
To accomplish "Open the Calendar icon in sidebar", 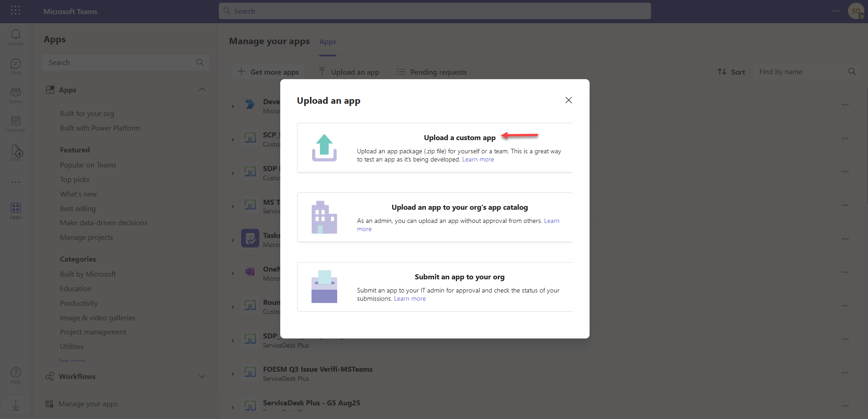I will (x=15, y=123).
